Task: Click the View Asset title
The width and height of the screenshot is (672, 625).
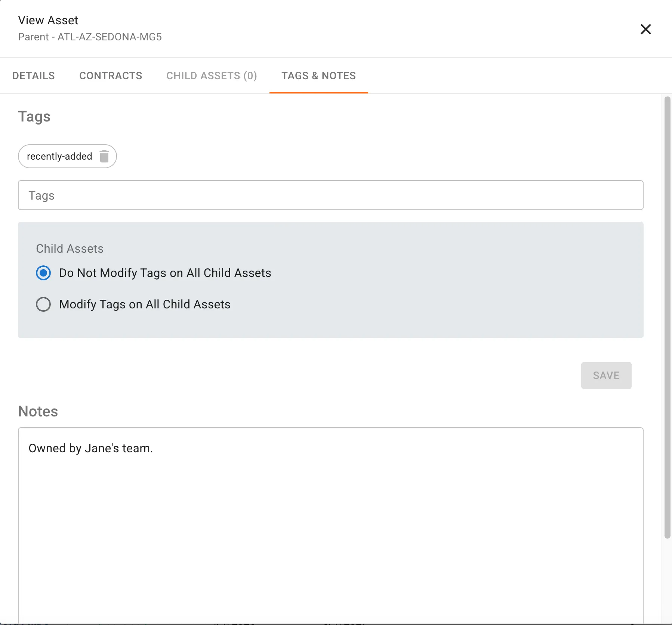Action: (48, 20)
